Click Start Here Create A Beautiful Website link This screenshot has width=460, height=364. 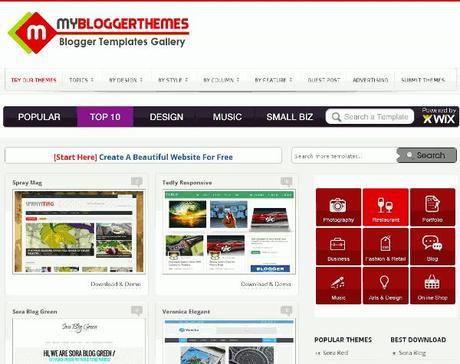(x=143, y=157)
